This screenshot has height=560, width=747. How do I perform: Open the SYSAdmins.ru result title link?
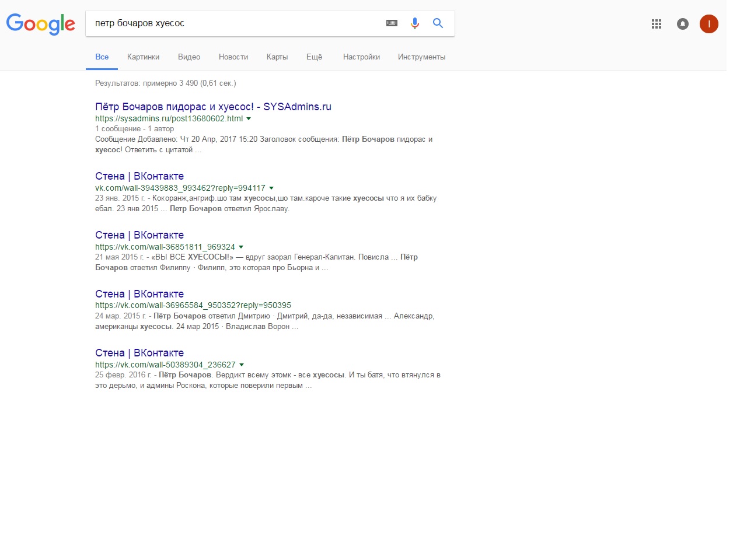pyautogui.click(x=213, y=107)
